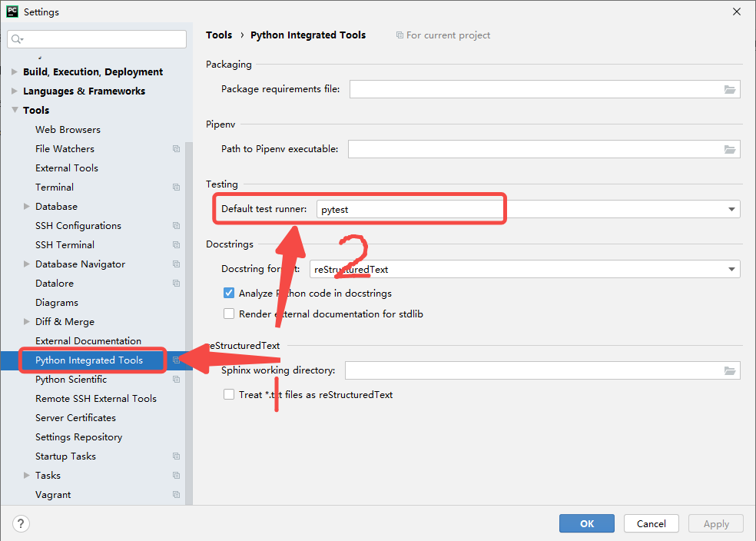Open the Default test runner dropdown

731,209
